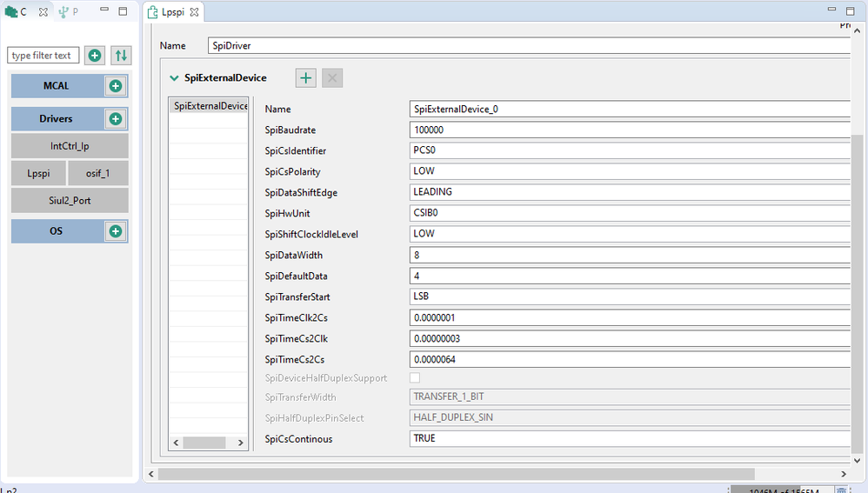Image resolution: width=868 pixels, height=493 pixels.
Task: Click the SpiExternalDevice_0 name field
Action: click(x=630, y=109)
